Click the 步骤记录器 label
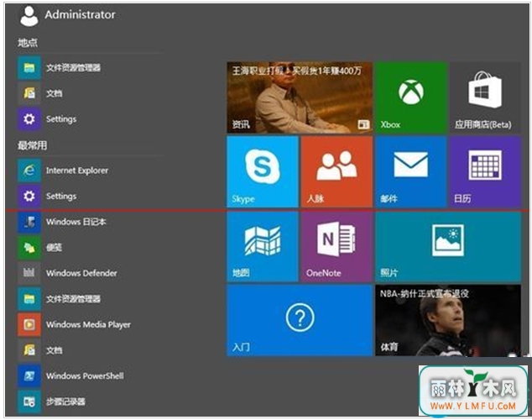Image resolution: width=532 pixels, height=420 pixels. tap(65, 402)
